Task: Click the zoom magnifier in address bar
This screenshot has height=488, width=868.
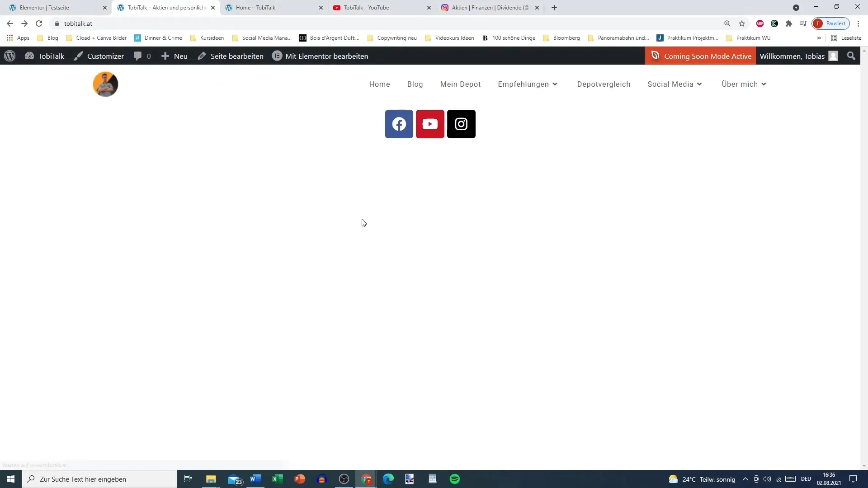Action: [727, 23]
